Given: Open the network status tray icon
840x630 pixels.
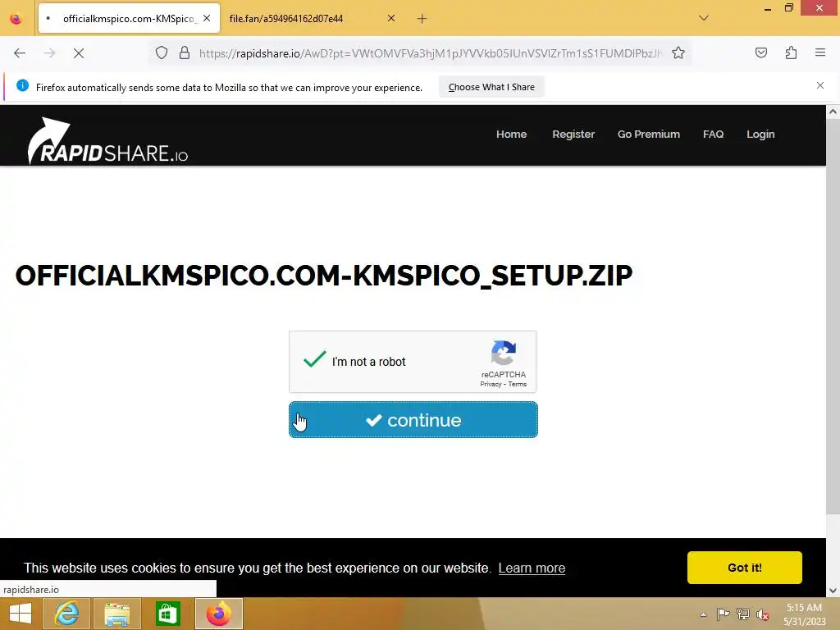Looking at the screenshot, I should pos(743,614).
